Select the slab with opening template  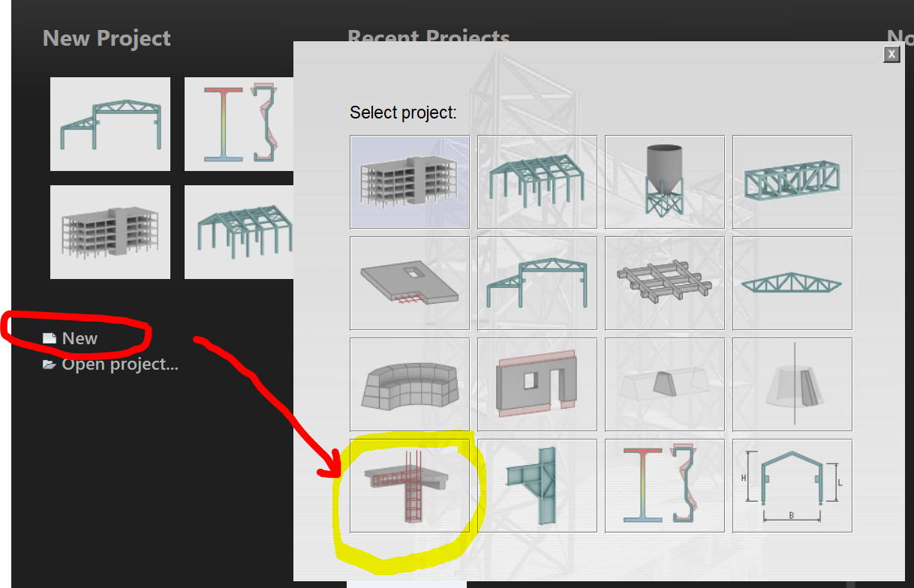[x=409, y=283]
